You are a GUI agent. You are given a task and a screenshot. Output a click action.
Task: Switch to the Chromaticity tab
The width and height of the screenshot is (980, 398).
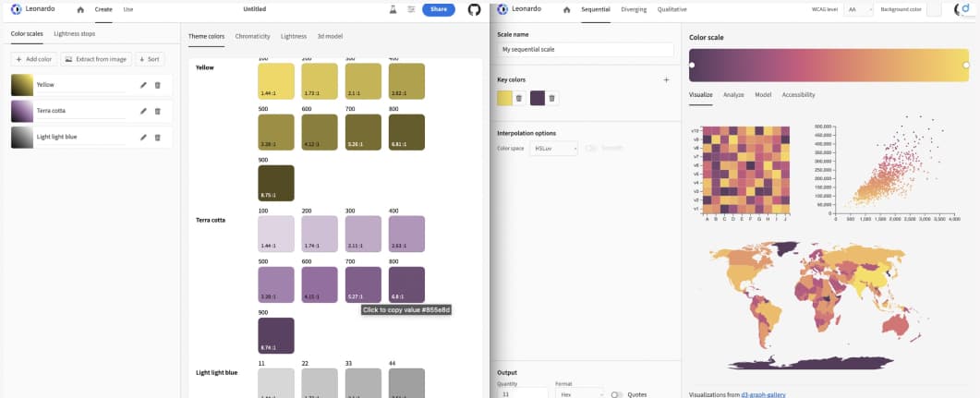pos(253,36)
